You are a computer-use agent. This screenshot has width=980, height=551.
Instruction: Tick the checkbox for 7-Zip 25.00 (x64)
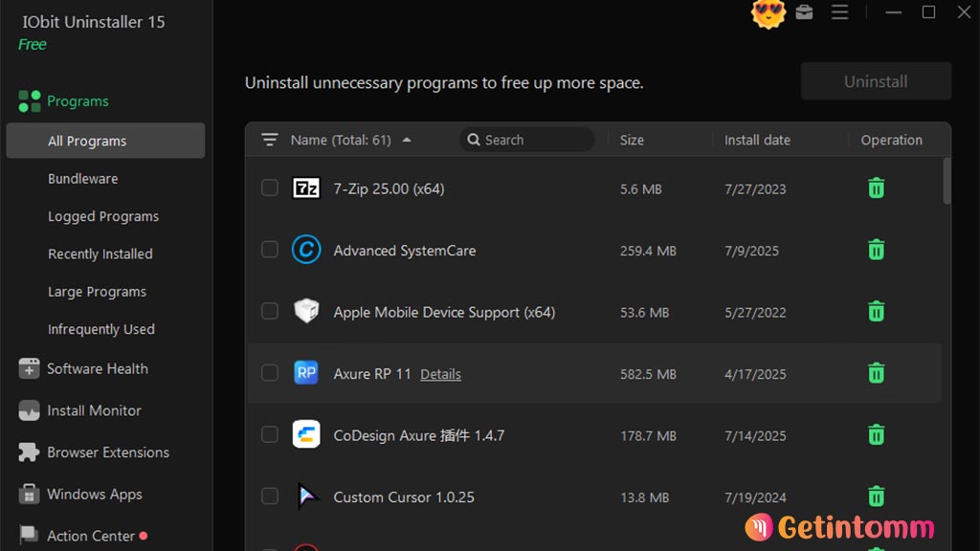(x=269, y=188)
